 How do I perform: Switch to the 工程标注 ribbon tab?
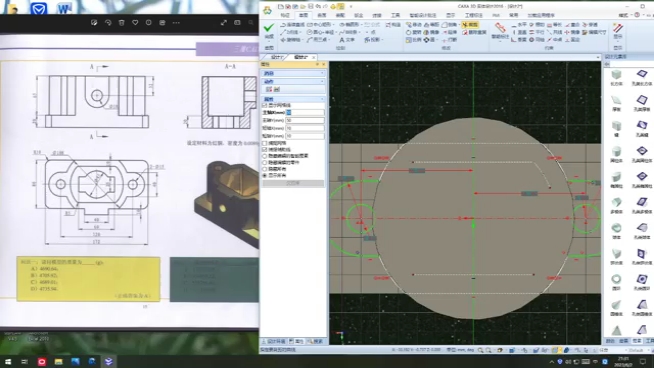point(473,15)
